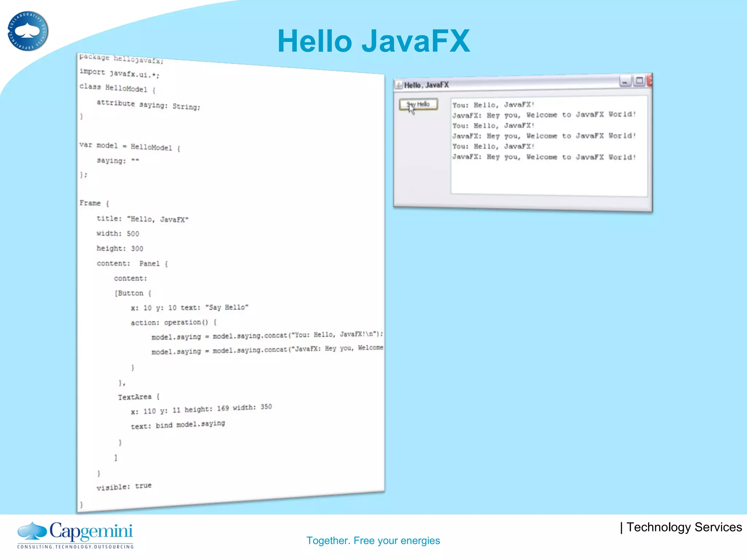Click the Collaborative Business Experience round badge

(28, 31)
